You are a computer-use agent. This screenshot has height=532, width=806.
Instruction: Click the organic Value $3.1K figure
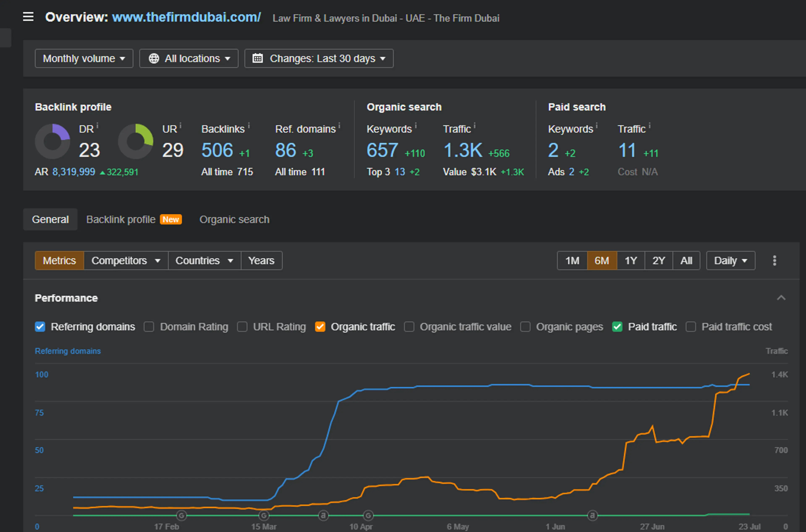click(x=484, y=172)
